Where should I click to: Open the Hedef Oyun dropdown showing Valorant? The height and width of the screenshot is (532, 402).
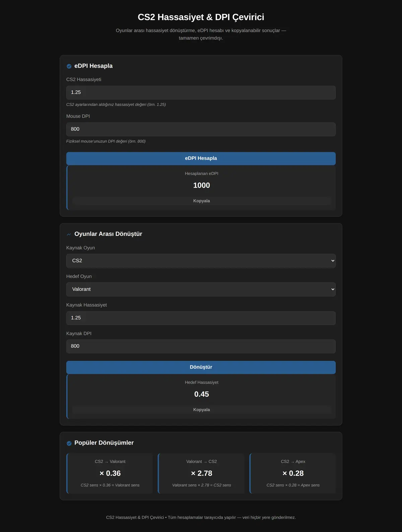(x=201, y=289)
